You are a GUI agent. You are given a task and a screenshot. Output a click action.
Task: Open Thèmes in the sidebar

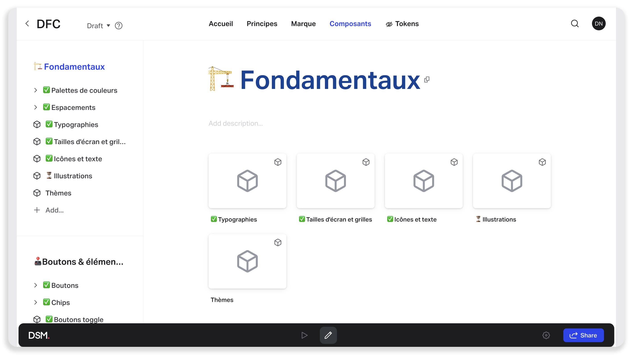[58, 193]
